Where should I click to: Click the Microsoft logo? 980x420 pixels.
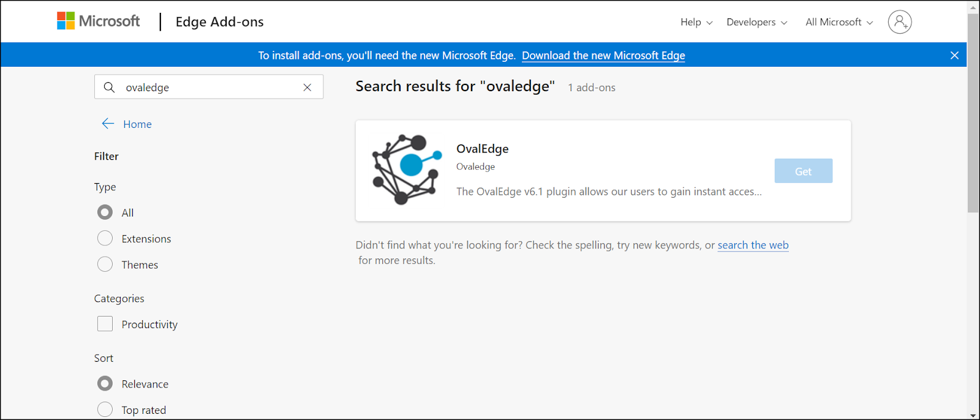point(98,21)
